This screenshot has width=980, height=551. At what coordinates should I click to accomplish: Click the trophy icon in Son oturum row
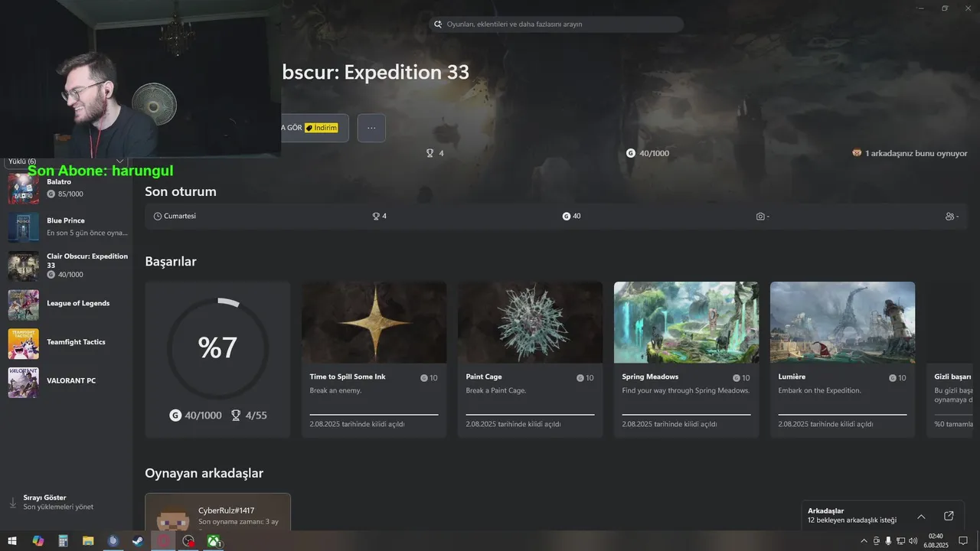click(376, 217)
